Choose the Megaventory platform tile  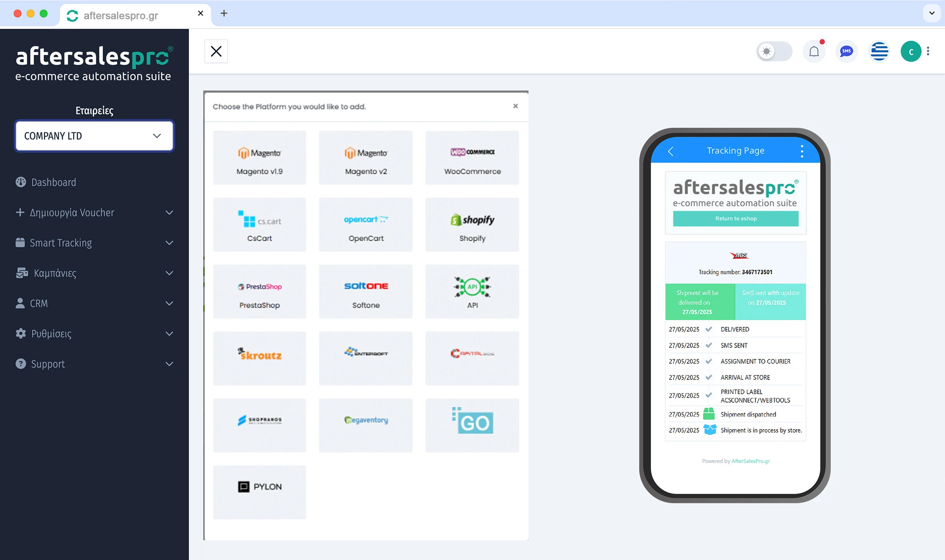[366, 425]
